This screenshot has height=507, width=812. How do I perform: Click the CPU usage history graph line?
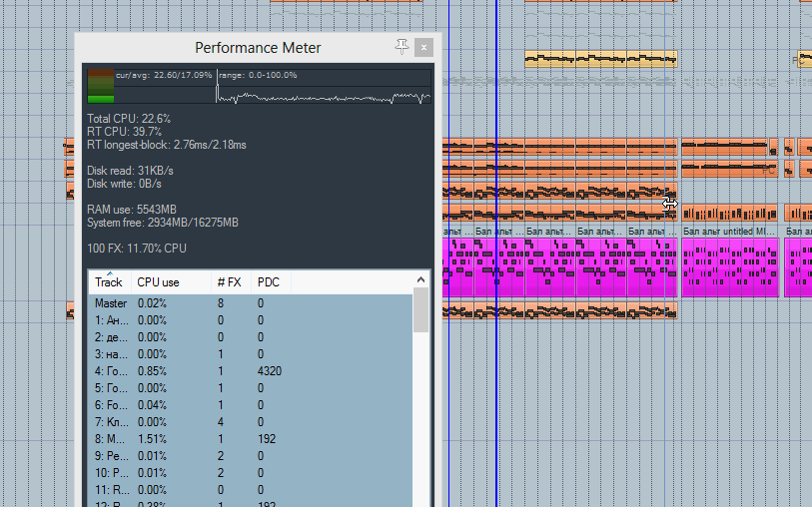tap(324, 97)
